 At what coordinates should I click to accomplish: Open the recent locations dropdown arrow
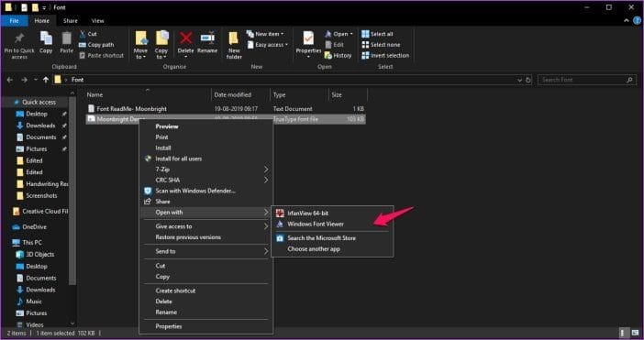point(36,80)
